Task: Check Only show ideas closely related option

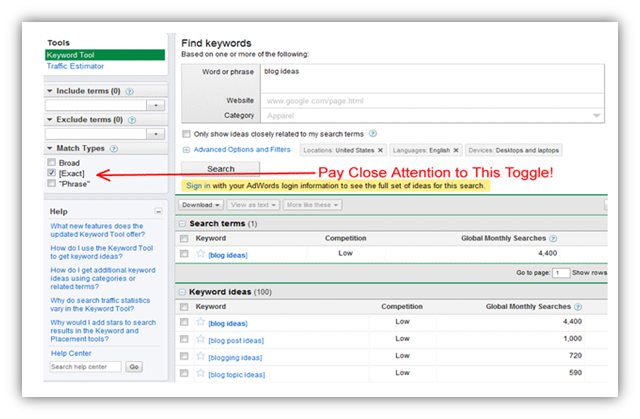Action: (x=187, y=134)
